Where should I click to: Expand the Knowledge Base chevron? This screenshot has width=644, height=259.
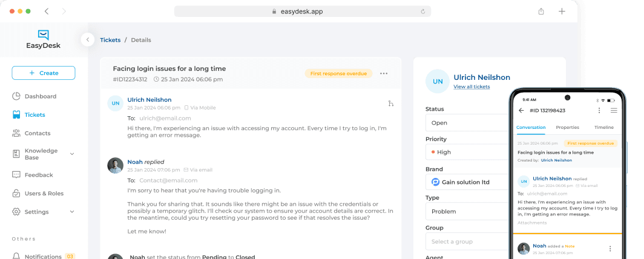(72, 154)
